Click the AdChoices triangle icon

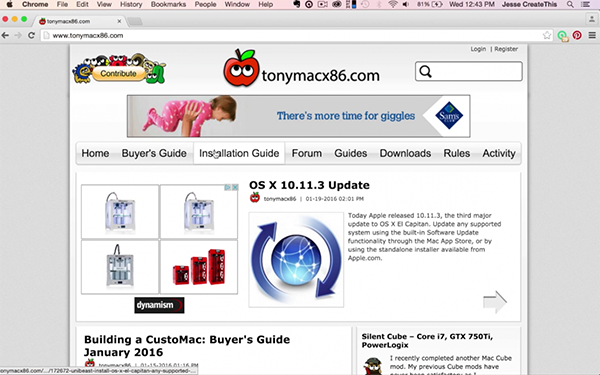tap(228, 187)
